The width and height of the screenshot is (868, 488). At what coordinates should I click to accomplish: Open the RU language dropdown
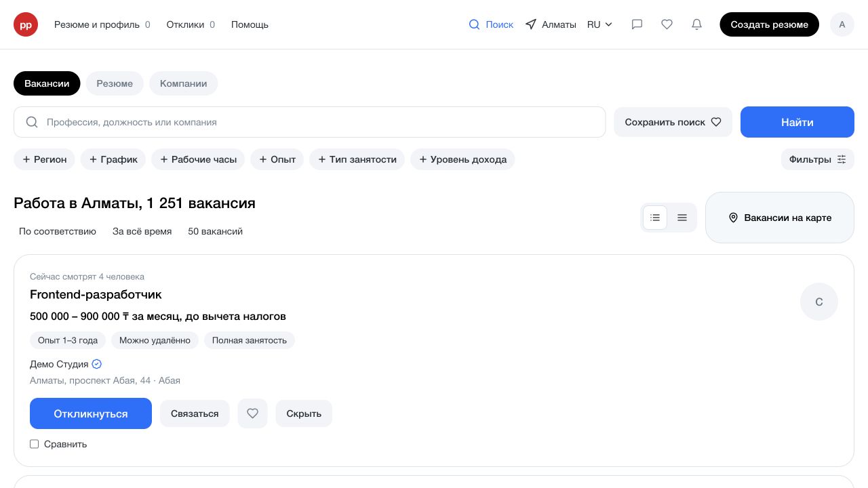coord(599,24)
